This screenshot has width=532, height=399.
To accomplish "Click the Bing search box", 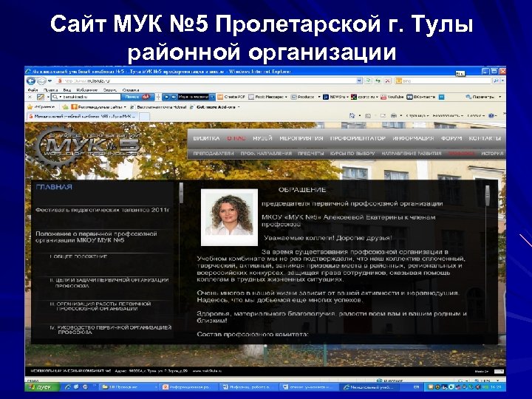I will coord(443,81).
